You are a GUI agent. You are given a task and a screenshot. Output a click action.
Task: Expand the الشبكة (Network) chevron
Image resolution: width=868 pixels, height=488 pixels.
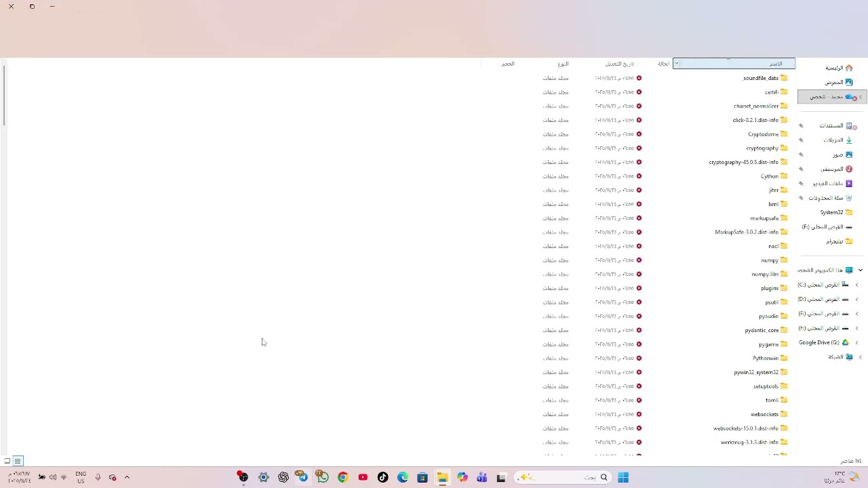861,357
